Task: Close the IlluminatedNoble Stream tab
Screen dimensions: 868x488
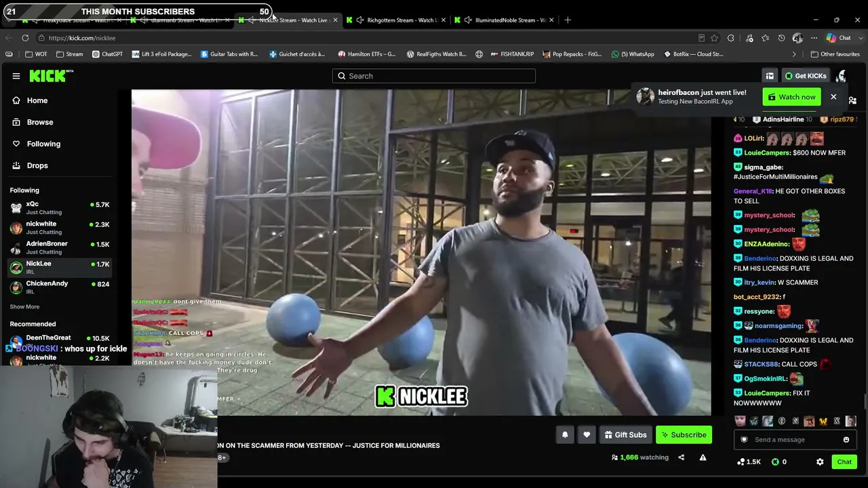Action: [551, 20]
